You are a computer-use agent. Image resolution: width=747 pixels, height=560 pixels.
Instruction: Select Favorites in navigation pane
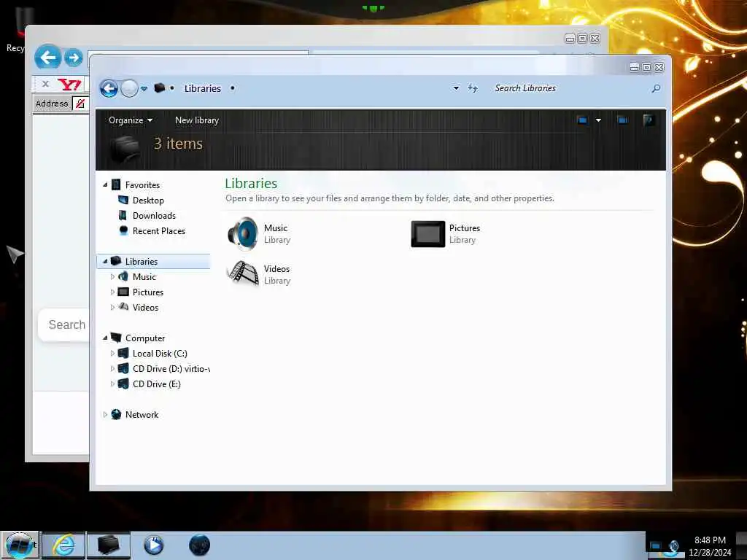point(142,184)
